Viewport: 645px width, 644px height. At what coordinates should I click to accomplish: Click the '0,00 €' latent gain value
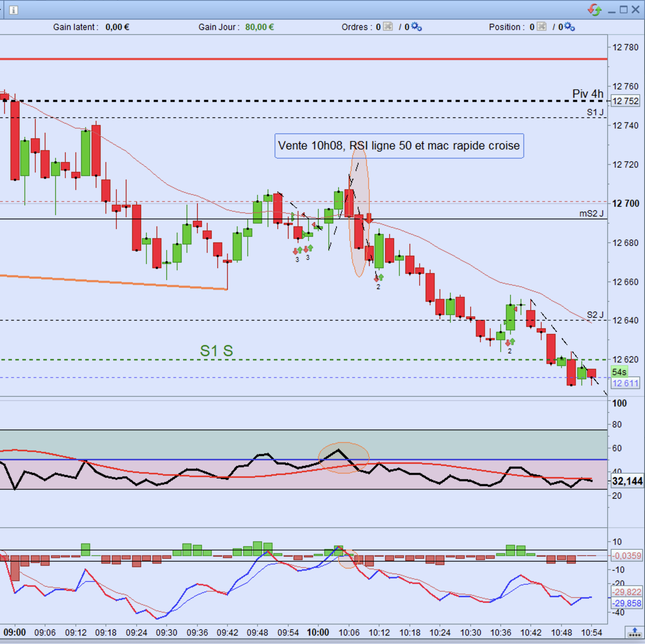117,27
